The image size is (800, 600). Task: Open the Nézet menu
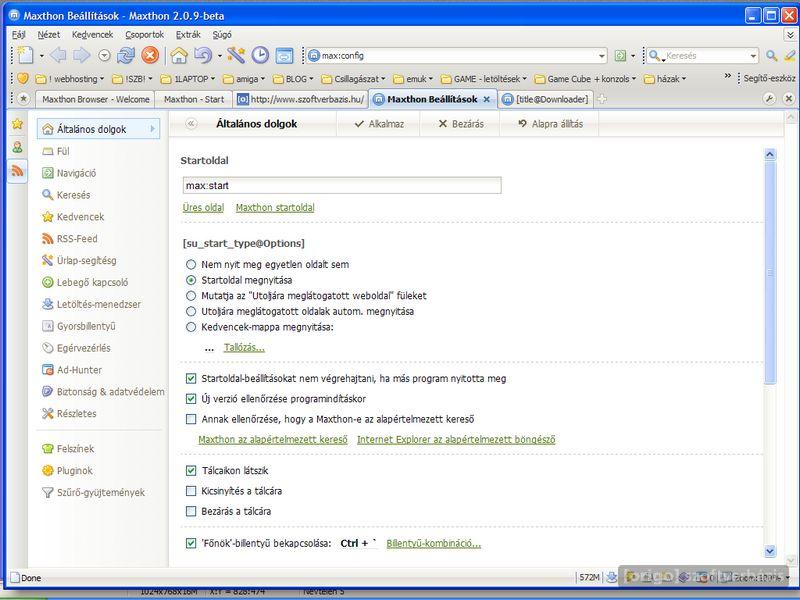pyautogui.click(x=48, y=35)
